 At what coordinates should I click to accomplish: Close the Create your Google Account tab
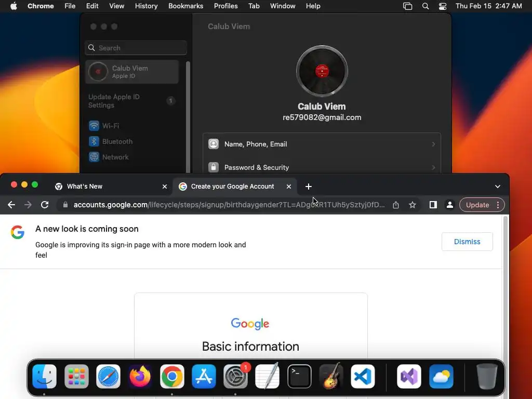tap(289, 187)
